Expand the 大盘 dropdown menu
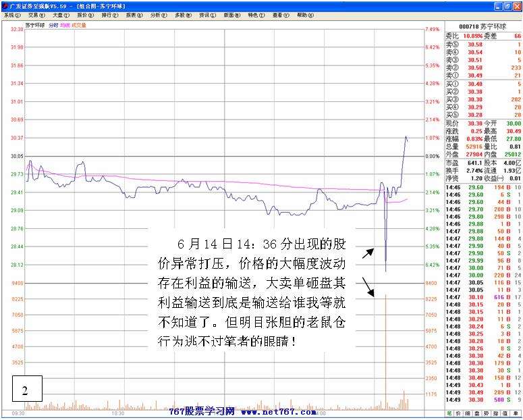The height and width of the screenshot is (420, 523). coord(59,14)
